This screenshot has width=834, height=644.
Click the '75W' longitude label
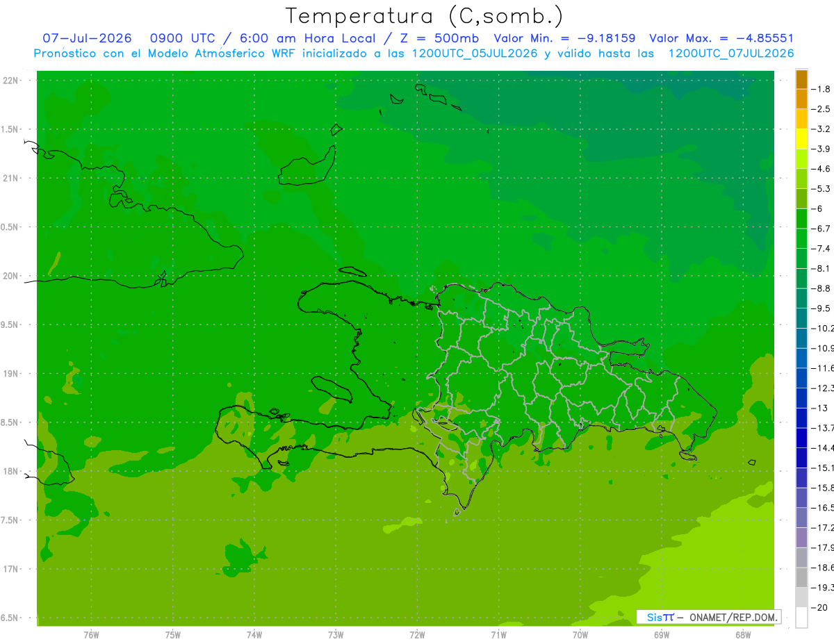(173, 634)
